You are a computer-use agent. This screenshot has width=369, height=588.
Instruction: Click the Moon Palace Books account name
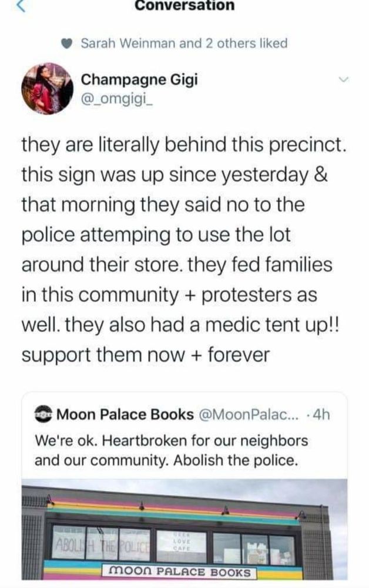click(125, 415)
